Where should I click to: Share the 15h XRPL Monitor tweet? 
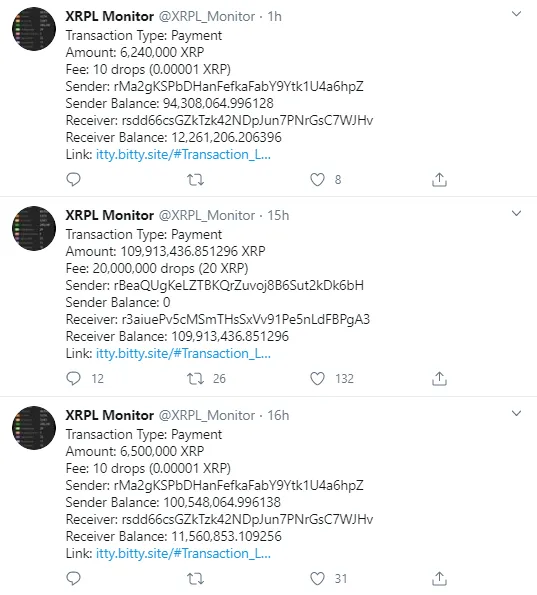pos(439,378)
